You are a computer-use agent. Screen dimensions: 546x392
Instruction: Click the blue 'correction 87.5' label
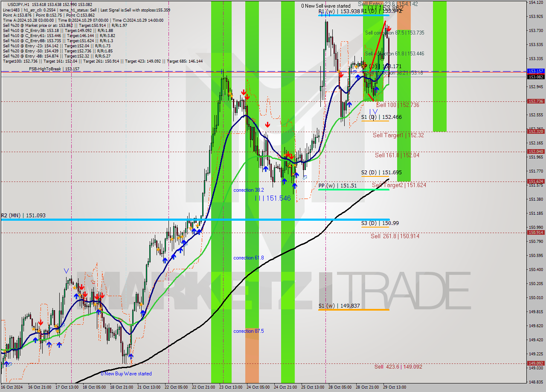click(248, 331)
